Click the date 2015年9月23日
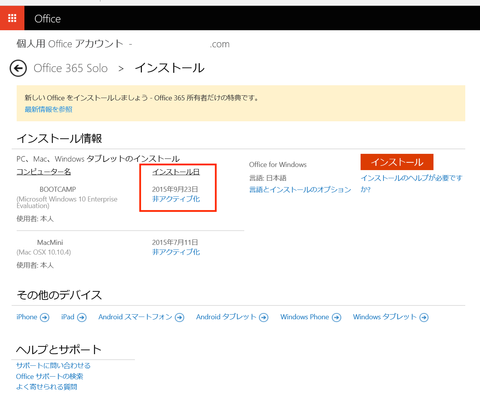The image size is (480, 408). click(175, 189)
